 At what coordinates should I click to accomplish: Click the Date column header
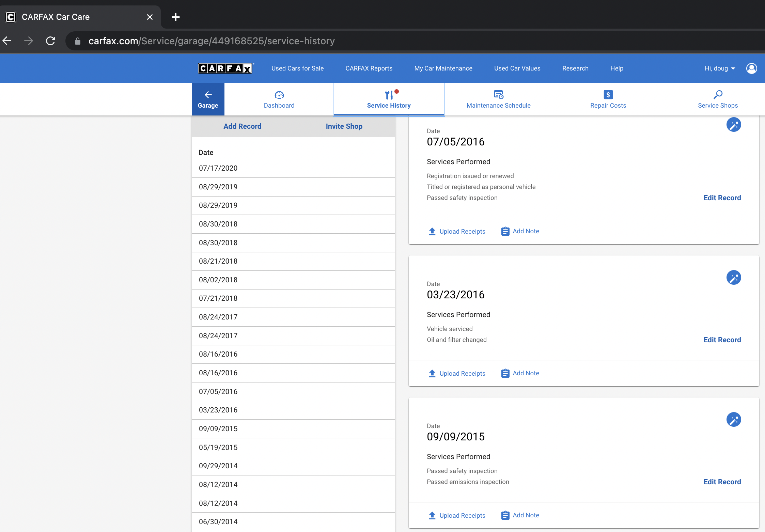click(206, 153)
